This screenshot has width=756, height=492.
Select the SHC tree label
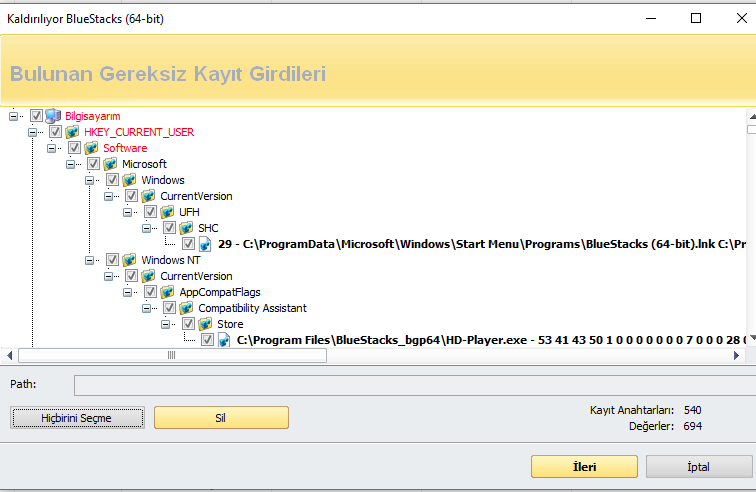[208, 228]
